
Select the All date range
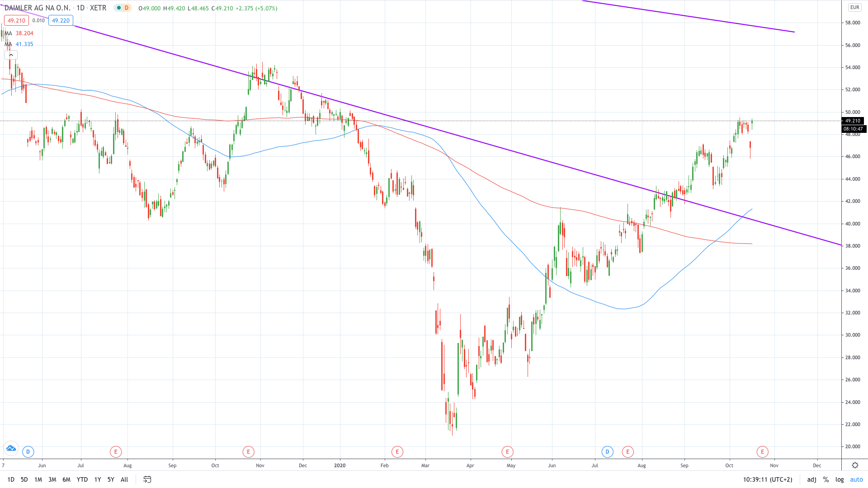point(124,479)
